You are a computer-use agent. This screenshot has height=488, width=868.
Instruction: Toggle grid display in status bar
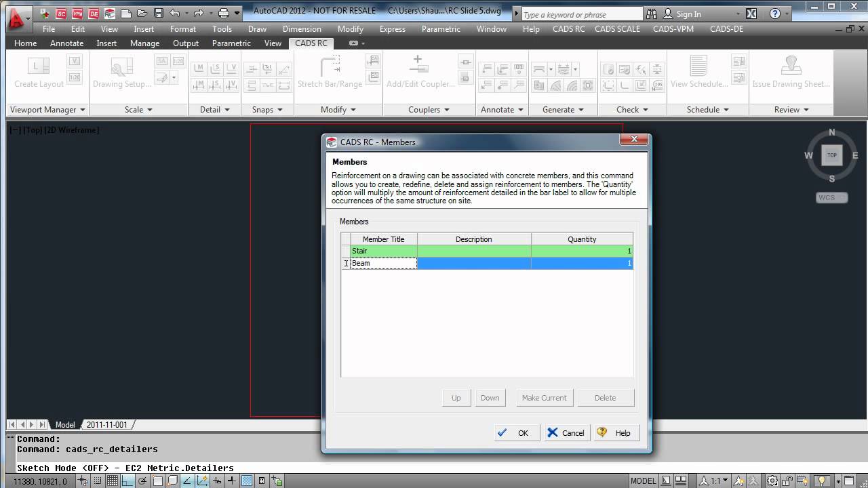click(112, 481)
